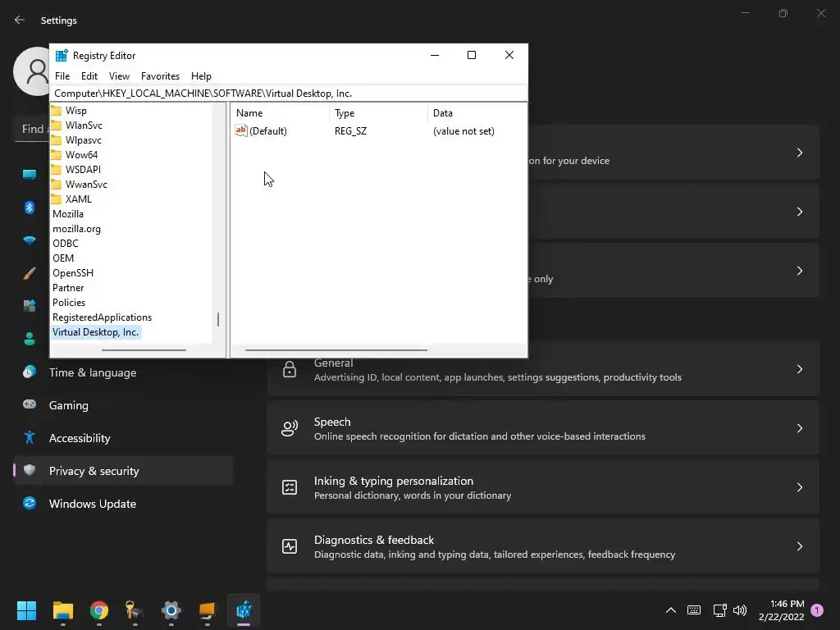This screenshot has width=840, height=630.
Task: Click the Accounts person sidebar icon
Action: [30, 339]
